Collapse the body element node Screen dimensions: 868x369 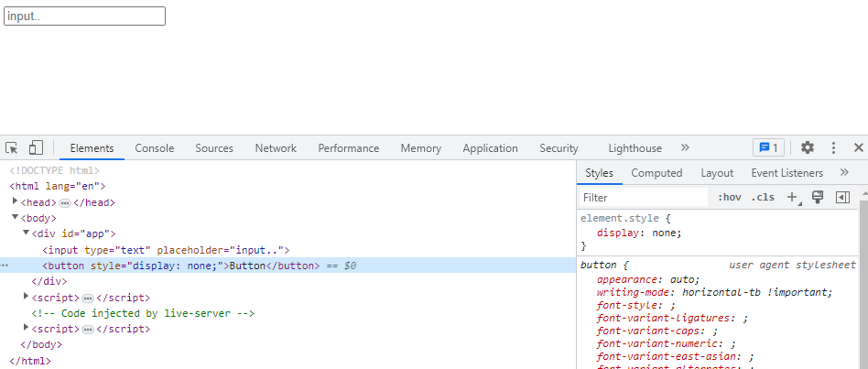pyautogui.click(x=15, y=217)
